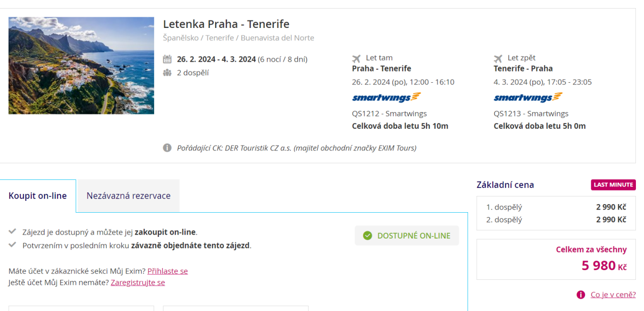The width and height of the screenshot is (644, 311).
Task: Click the Smartwings logo under return flight
Action: coord(528,97)
